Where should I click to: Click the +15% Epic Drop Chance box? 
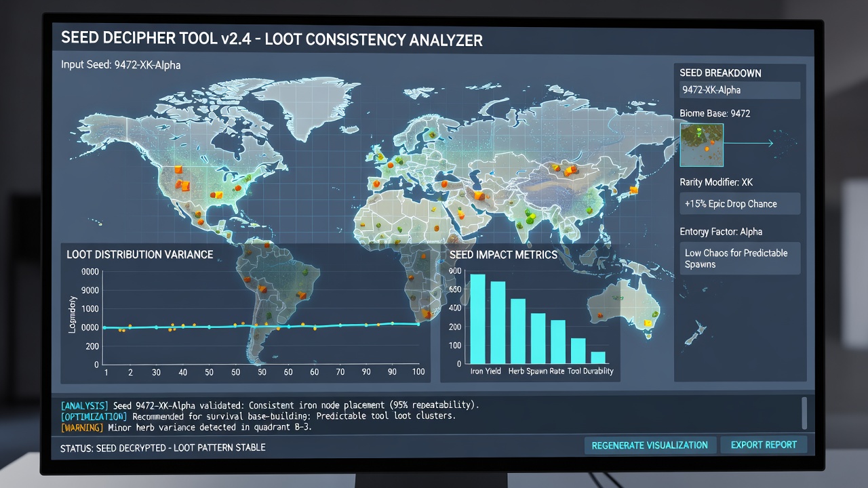[740, 204]
